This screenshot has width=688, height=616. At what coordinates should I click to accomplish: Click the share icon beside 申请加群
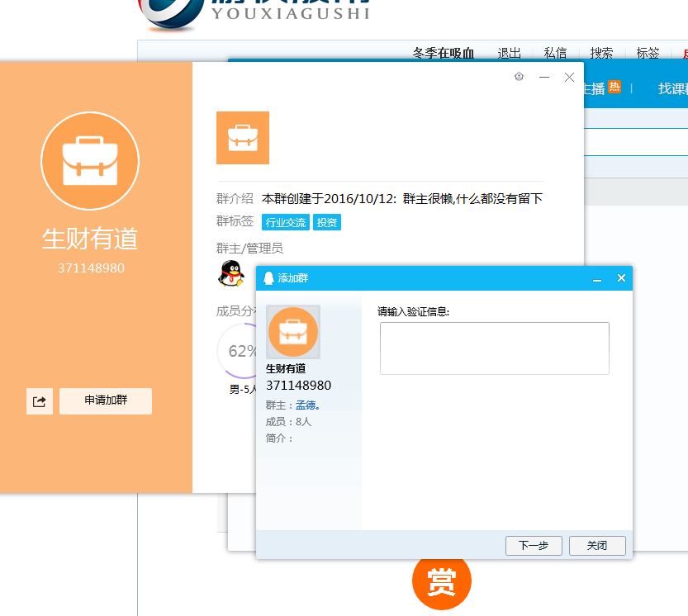(x=40, y=401)
